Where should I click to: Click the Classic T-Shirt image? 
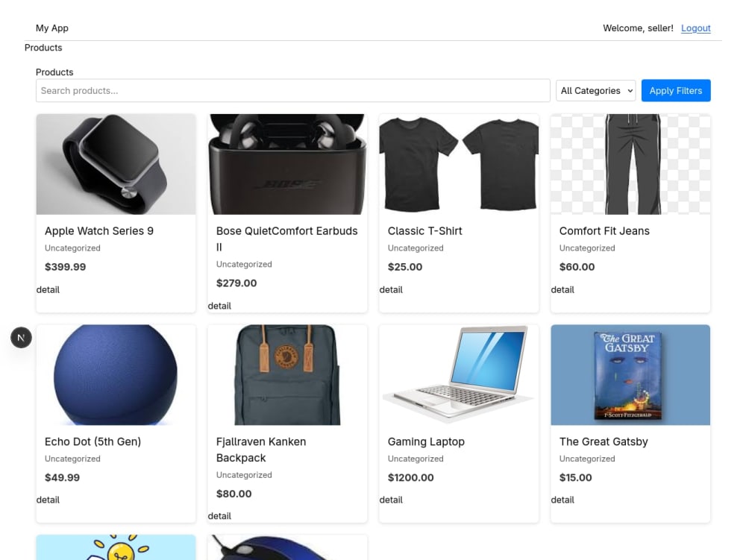[x=459, y=164]
